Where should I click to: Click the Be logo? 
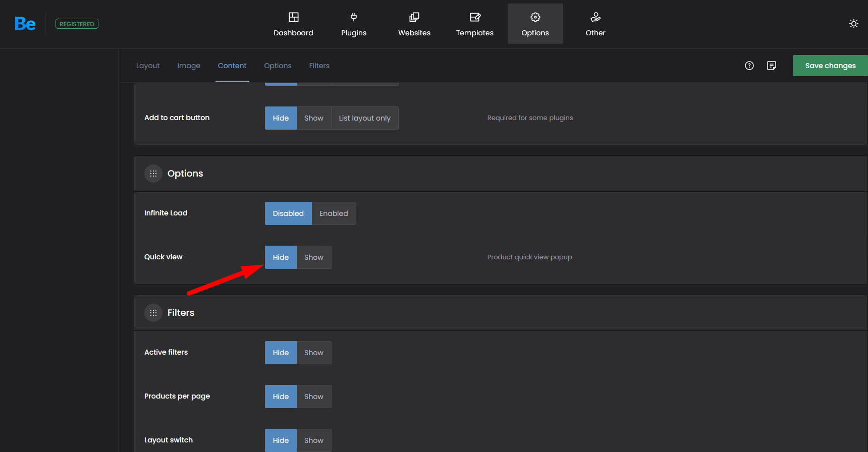coord(25,24)
